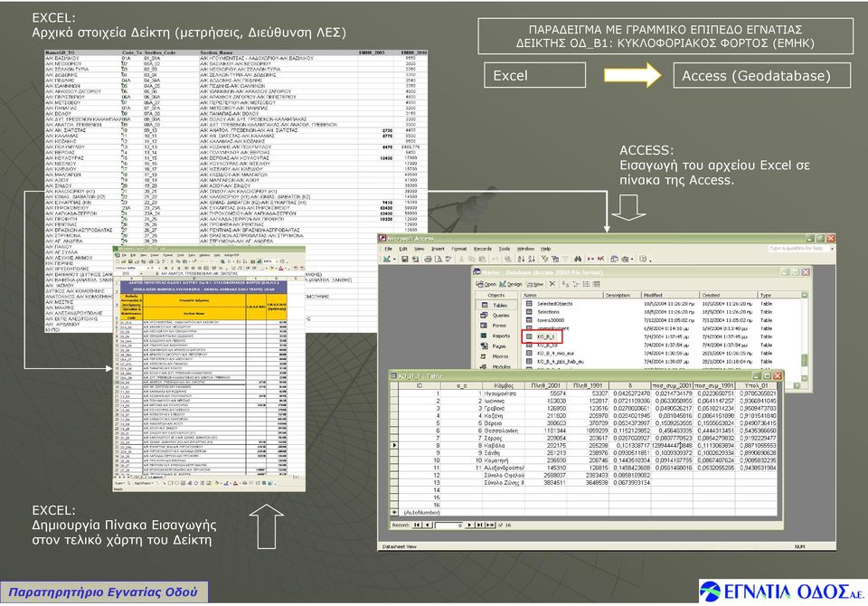Select Queries in the Objects pane
Image resolution: width=868 pixels, height=606 pixels.
(496, 315)
